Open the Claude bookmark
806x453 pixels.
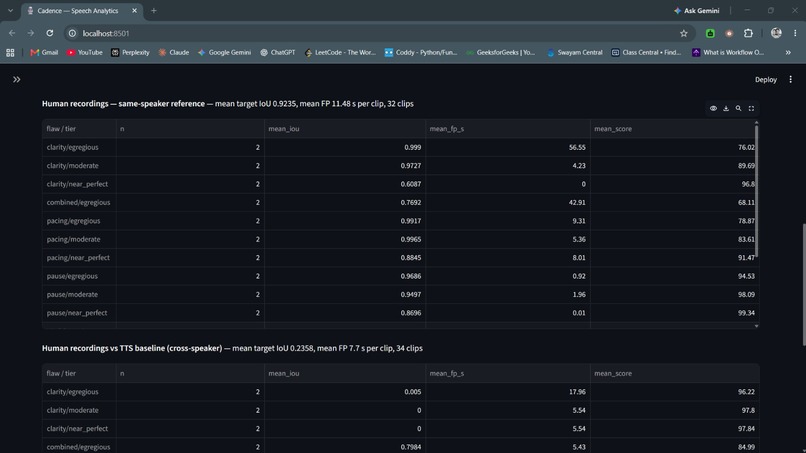coord(174,52)
